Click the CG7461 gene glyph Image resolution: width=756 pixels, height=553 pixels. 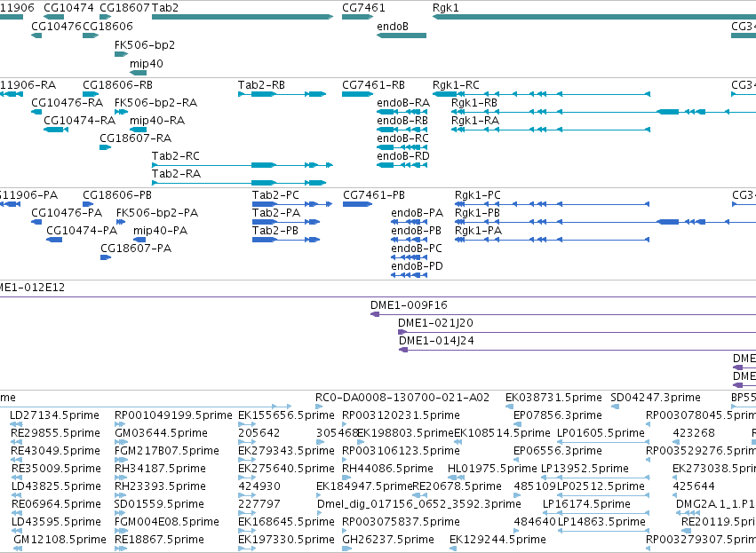(x=357, y=17)
